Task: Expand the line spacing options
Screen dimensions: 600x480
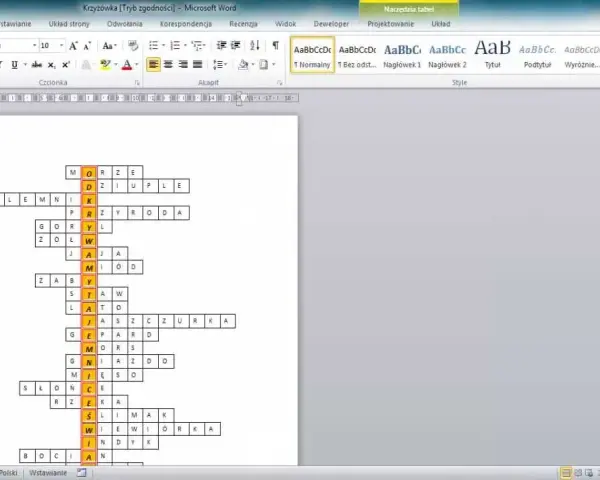Action: coord(220,64)
